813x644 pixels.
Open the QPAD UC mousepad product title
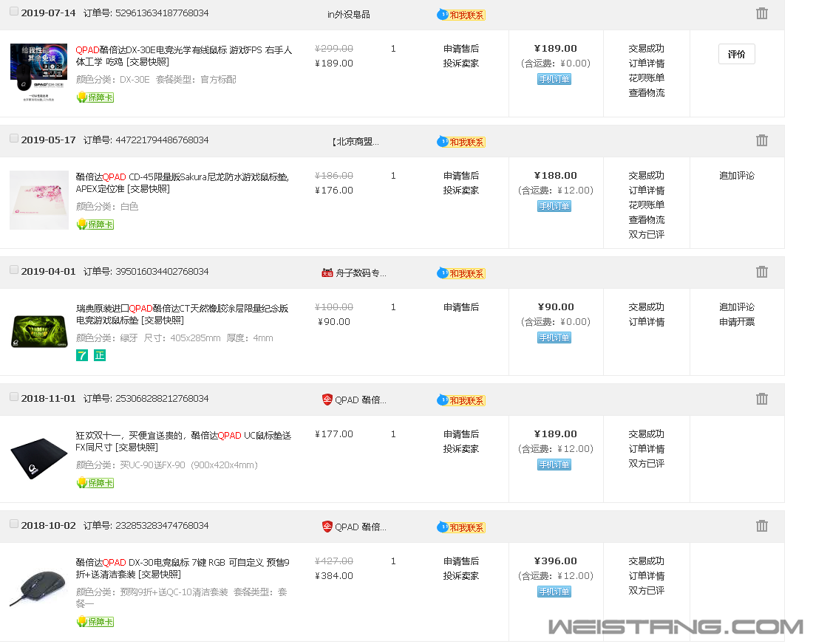[183, 442]
